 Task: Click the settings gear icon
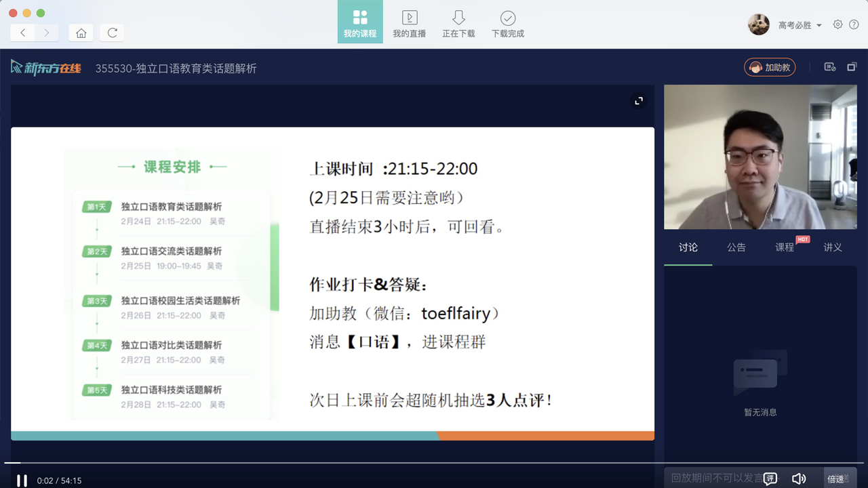pyautogui.click(x=837, y=24)
